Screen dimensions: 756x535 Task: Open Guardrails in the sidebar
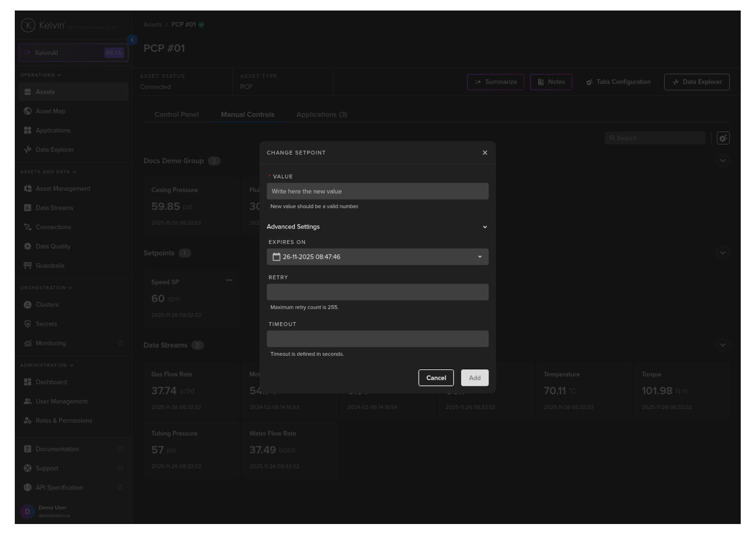pyautogui.click(x=50, y=266)
